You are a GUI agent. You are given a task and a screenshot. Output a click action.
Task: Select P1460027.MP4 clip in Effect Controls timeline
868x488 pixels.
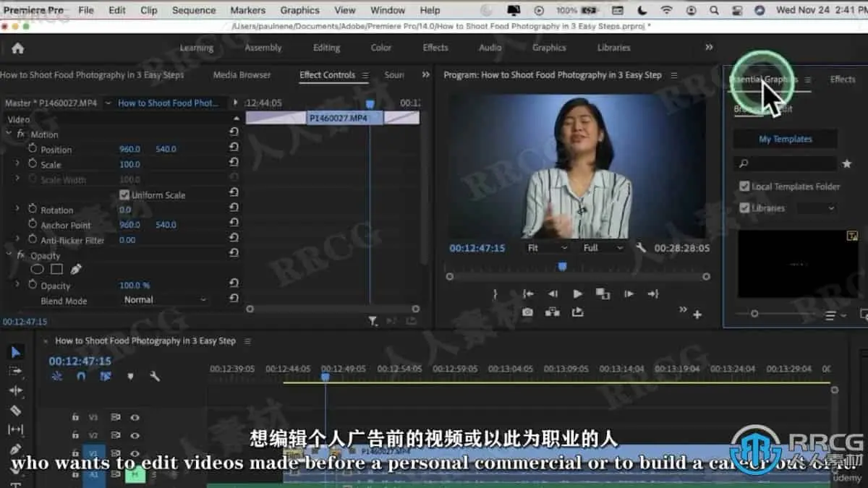point(345,118)
